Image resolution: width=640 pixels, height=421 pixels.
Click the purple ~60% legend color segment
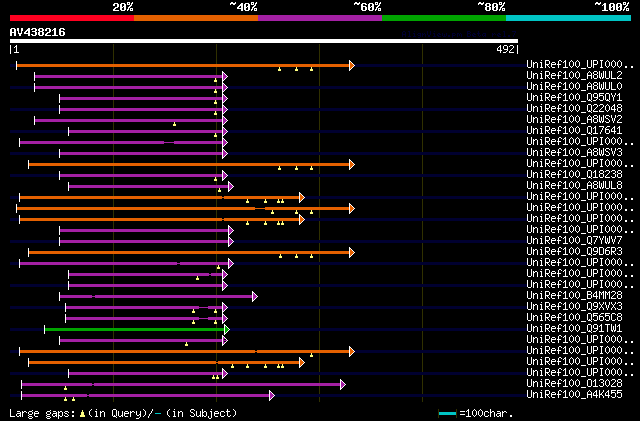(x=320, y=18)
